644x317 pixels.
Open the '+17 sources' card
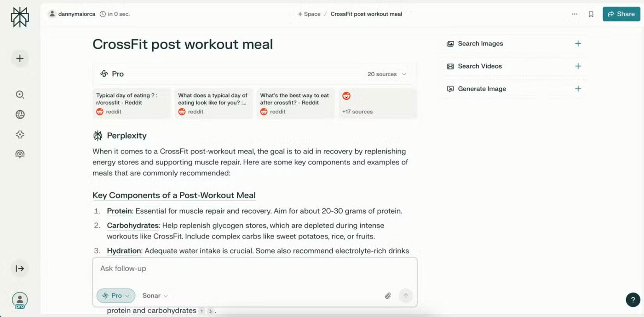pyautogui.click(x=378, y=104)
